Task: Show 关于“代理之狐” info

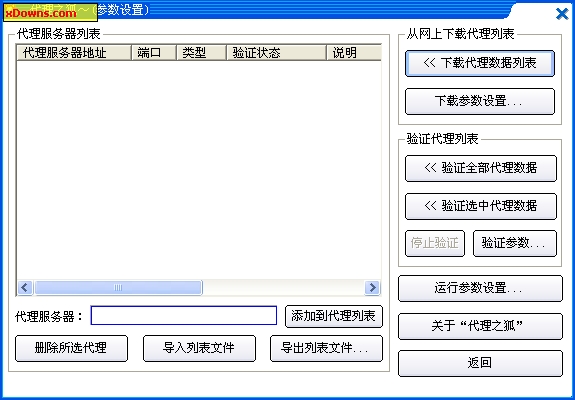Action: pos(480,326)
